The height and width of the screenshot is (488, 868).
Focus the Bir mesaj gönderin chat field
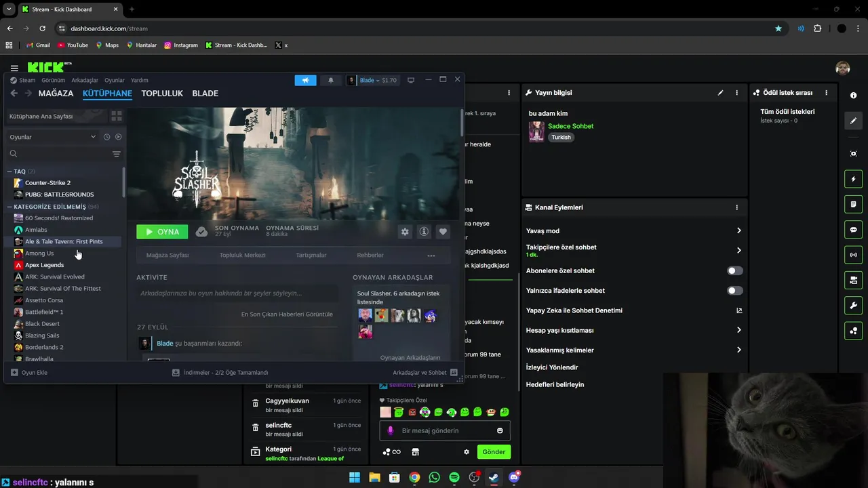(445, 431)
